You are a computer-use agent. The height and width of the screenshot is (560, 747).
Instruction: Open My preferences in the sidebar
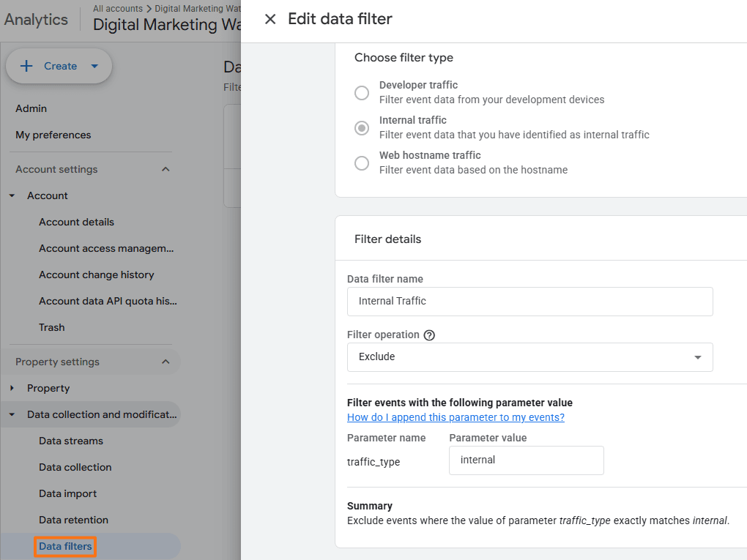click(53, 135)
